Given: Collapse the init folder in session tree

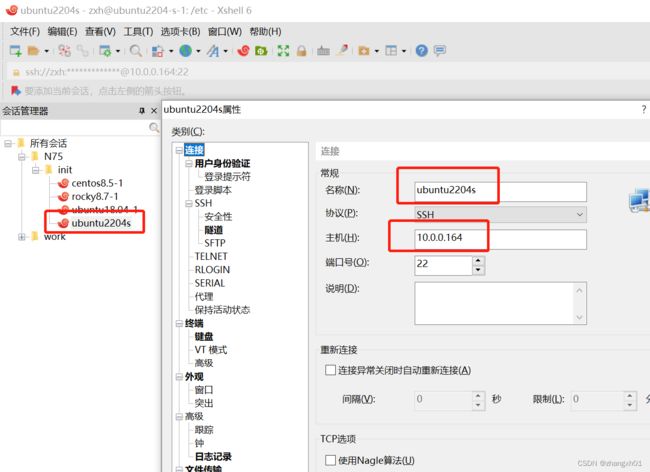Looking at the screenshot, I should pyautogui.click(x=36, y=170).
